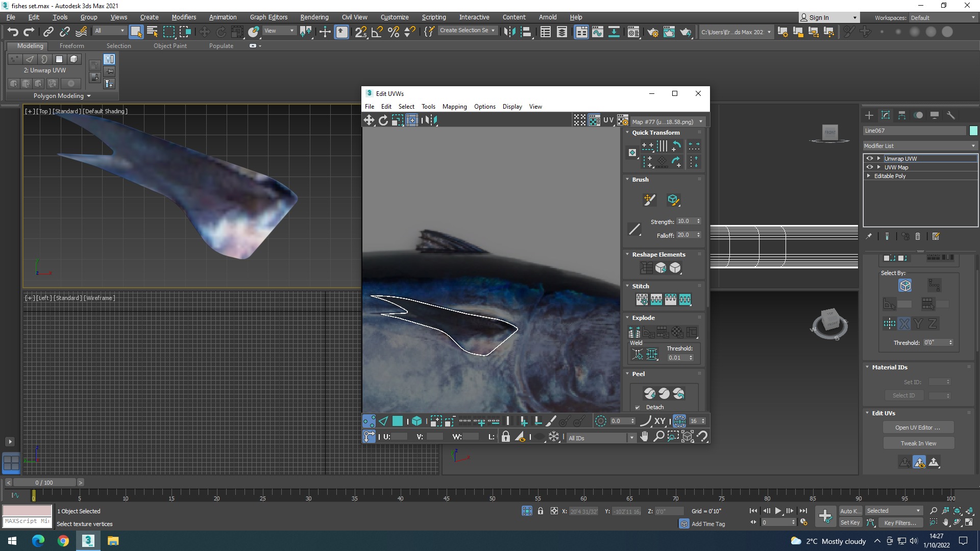980x551 pixels.
Task: Open the selection filter All dropdown
Action: click(x=110, y=31)
